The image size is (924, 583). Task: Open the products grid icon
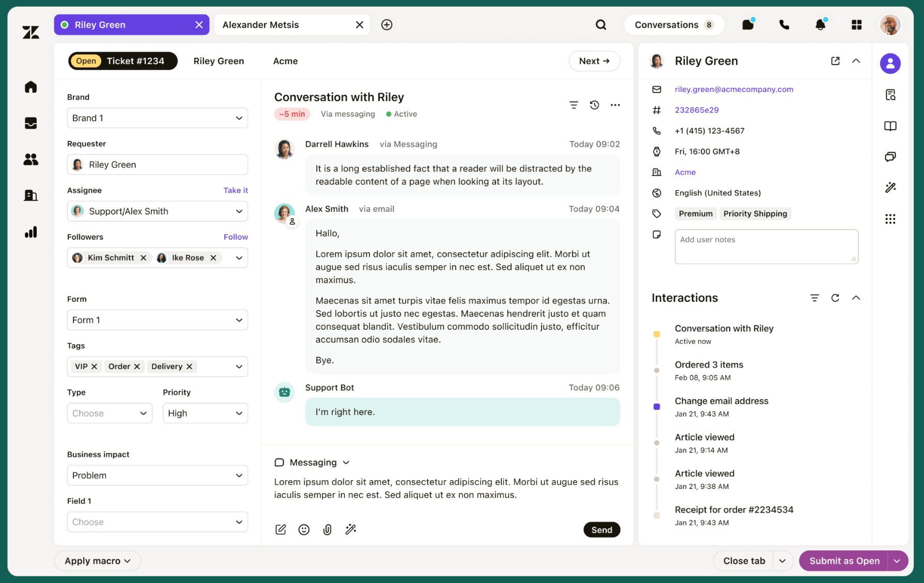(x=856, y=25)
